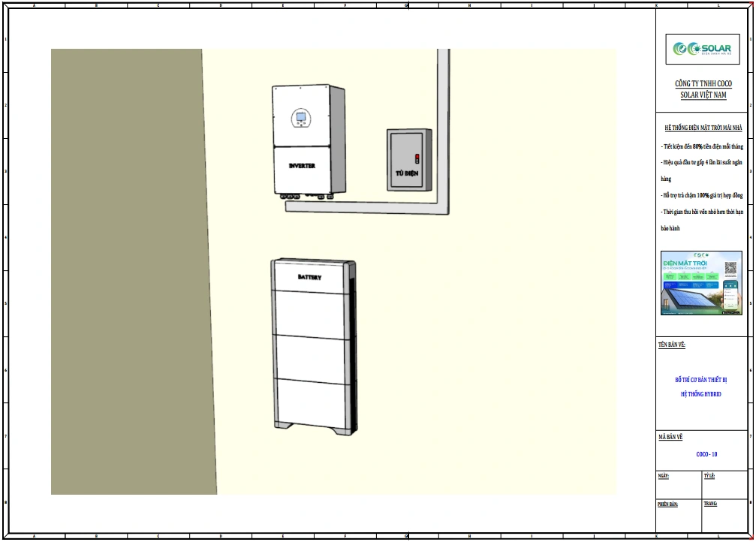This screenshot has height=542, width=756.
Task: Click the QR code in the advertisement
Action: pyautogui.click(x=732, y=268)
